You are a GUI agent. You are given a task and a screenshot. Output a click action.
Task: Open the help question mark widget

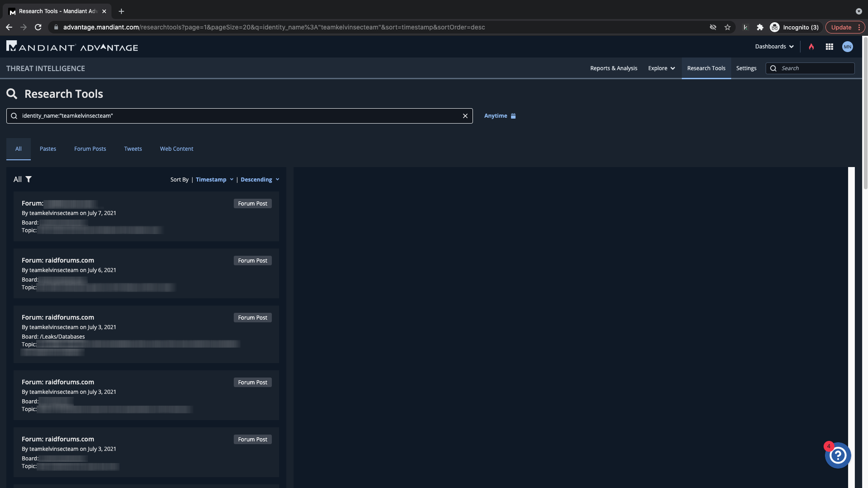click(x=838, y=455)
